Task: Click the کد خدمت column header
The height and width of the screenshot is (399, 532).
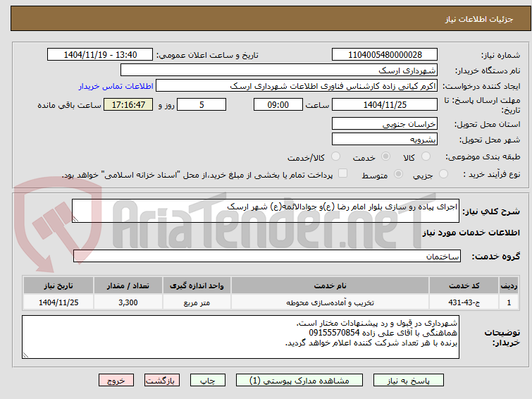Action: (x=464, y=286)
